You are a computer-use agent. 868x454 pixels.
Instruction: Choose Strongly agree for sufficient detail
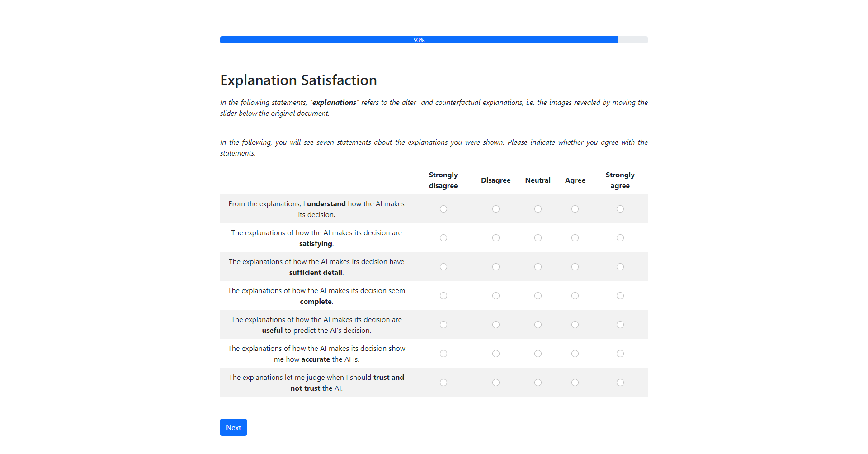pos(620,267)
